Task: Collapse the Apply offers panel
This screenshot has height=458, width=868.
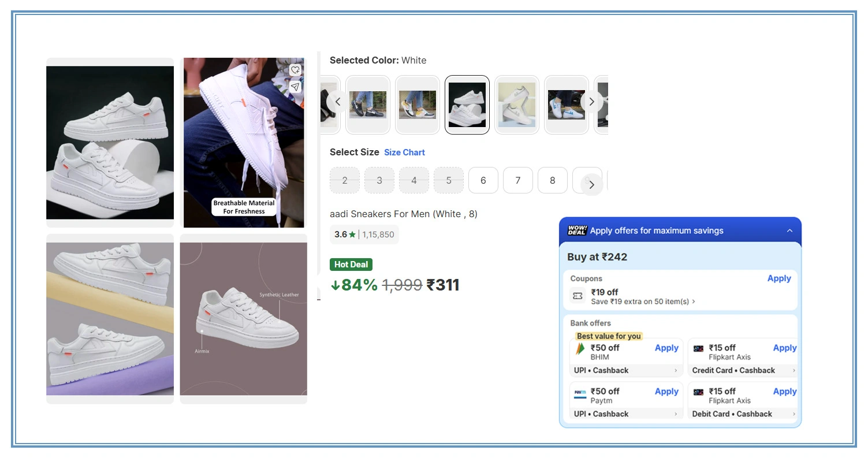Action: pyautogui.click(x=789, y=230)
